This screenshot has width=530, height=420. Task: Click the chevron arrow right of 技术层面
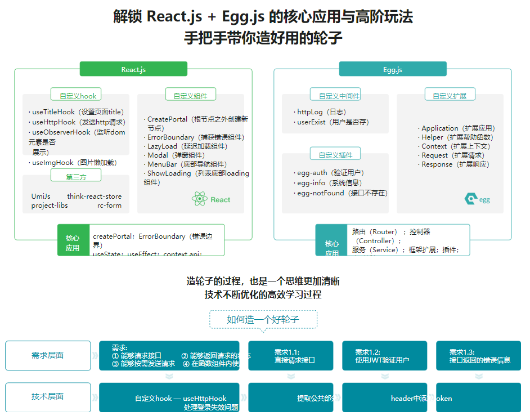point(96,397)
